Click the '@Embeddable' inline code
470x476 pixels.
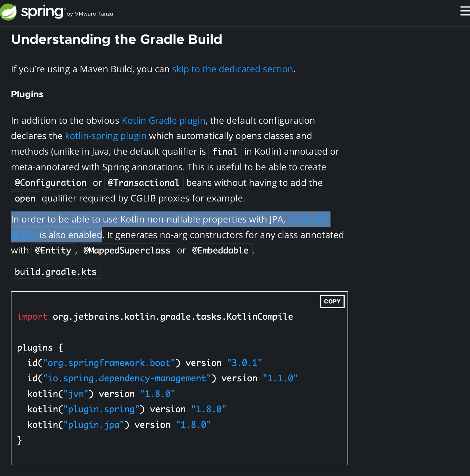click(x=220, y=250)
